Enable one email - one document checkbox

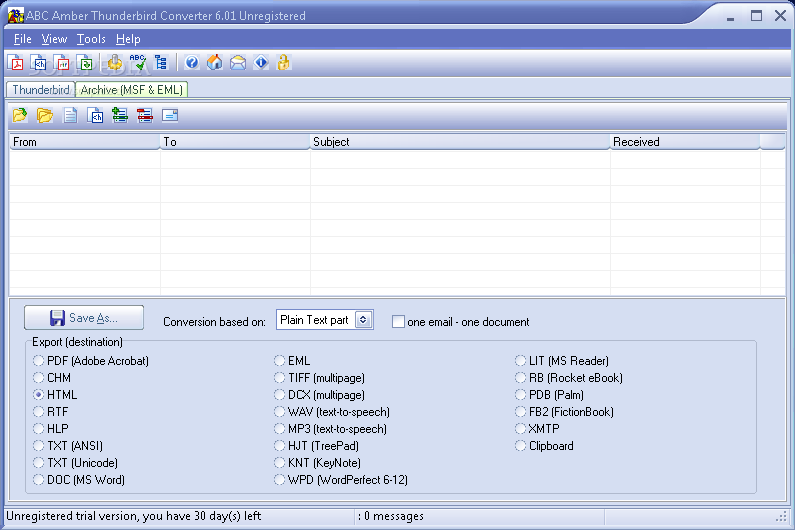pos(399,322)
